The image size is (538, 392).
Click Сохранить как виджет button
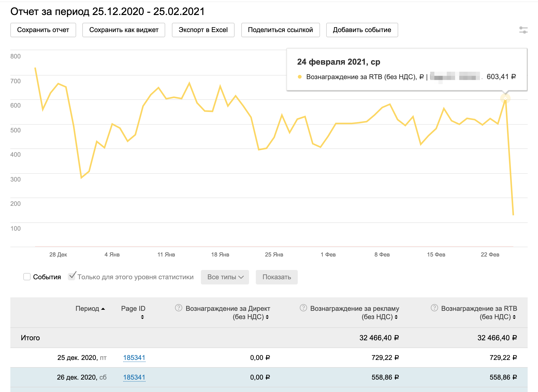tap(123, 30)
